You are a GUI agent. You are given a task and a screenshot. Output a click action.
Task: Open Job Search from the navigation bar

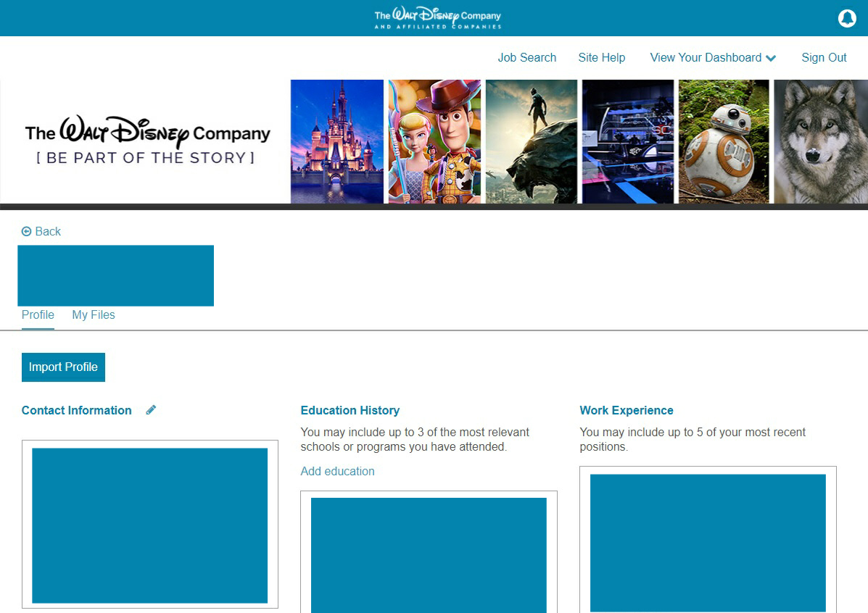tap(527, 57)
